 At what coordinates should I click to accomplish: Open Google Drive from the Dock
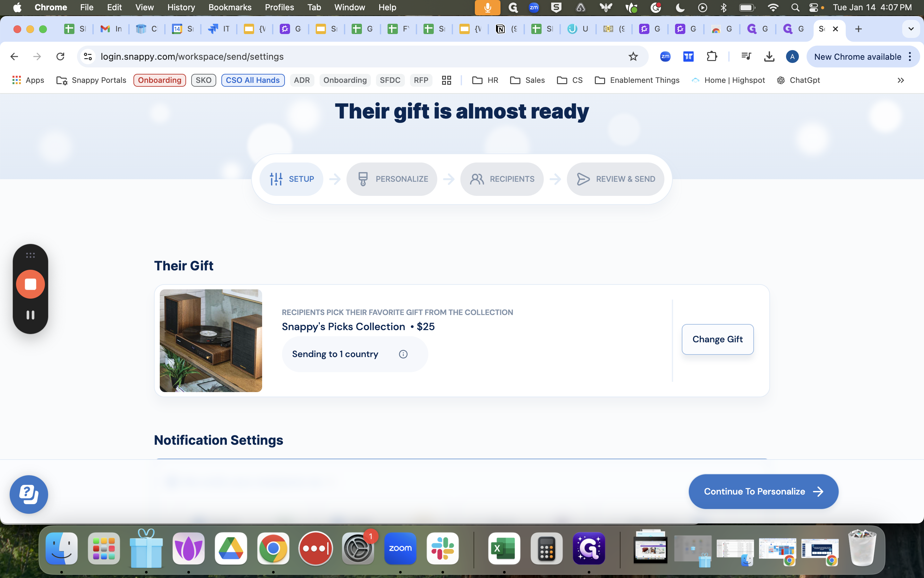pos(231,548)
